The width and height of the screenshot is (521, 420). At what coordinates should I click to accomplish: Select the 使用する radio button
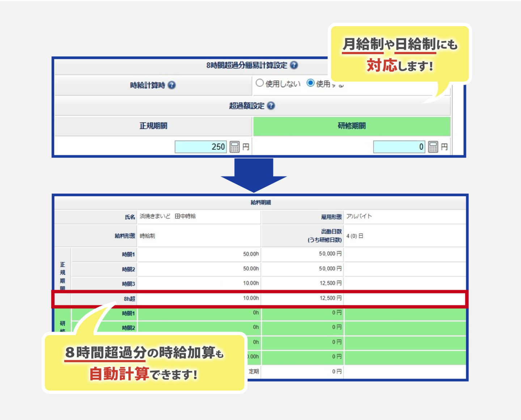310,83
